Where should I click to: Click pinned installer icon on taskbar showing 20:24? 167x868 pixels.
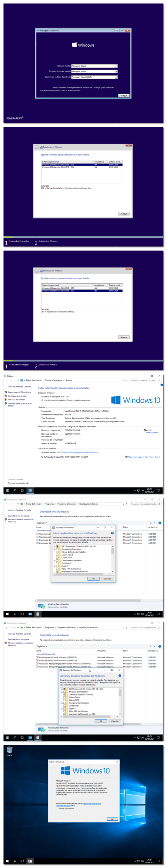pos(37,614)
